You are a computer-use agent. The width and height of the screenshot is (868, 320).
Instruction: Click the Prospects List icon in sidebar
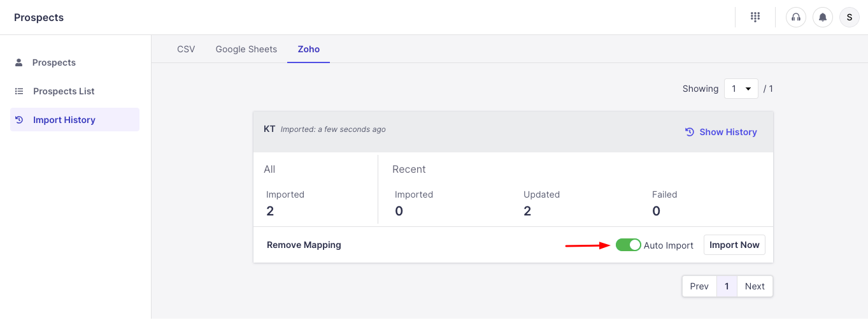(x=19, y=91)
